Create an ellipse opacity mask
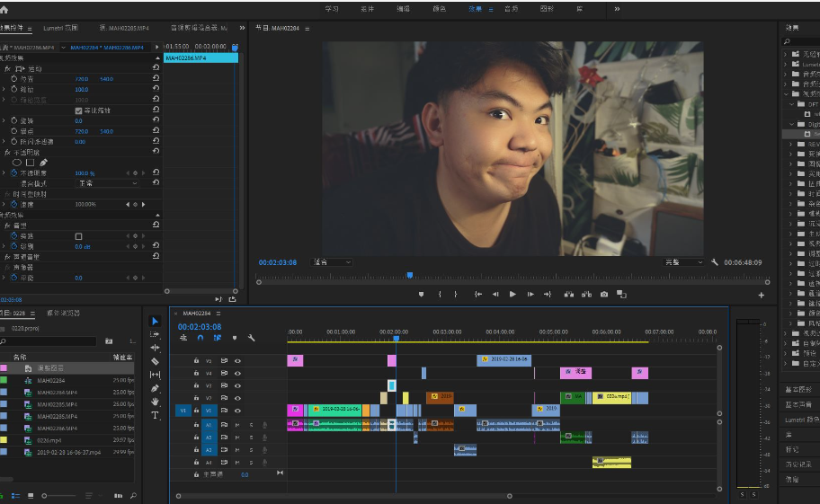The image size is (820, 504). pyautogui.click(x=17, y=163)
